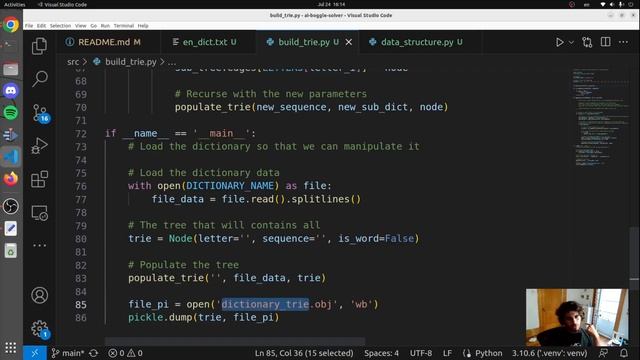
Task: Open the Edit menu
Action: click(41, 26)
